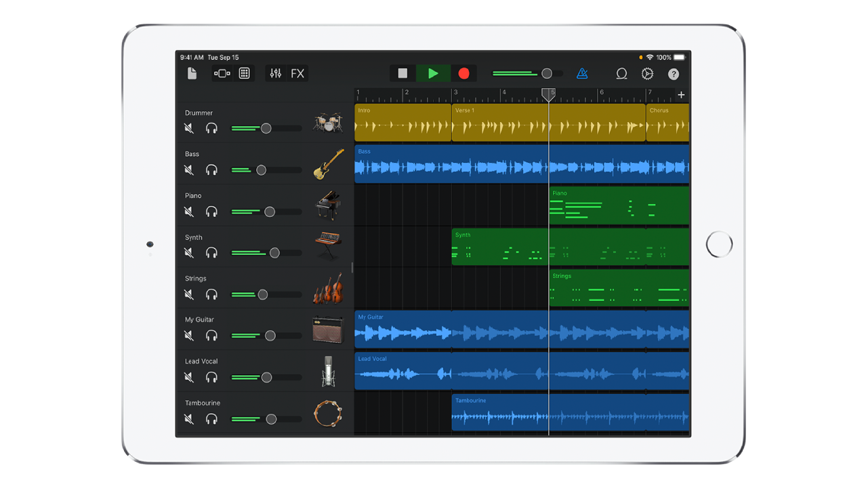Select the green Strings MIDI region
Screen dimensions: 868x489
coord(619,288)
